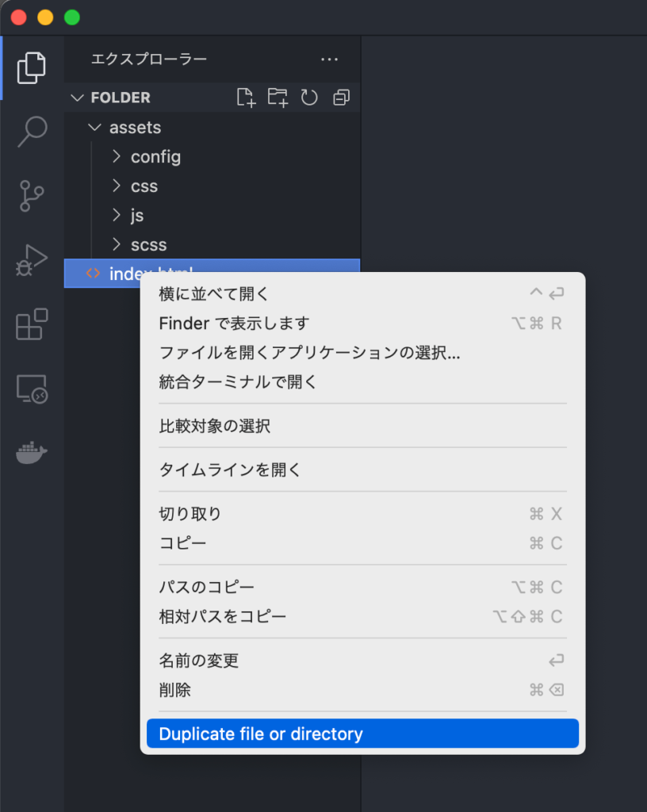Refresh the Explorer file tree
Image resolution: width=647 pixels, height=812 pixels.
click(309, 97)
